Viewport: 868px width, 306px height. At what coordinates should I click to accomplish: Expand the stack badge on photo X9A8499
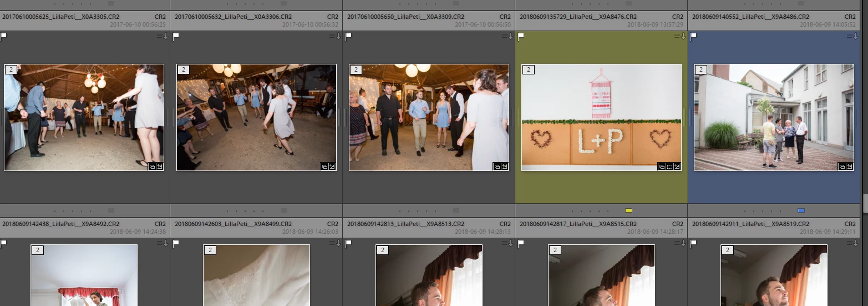pos(210,250)
